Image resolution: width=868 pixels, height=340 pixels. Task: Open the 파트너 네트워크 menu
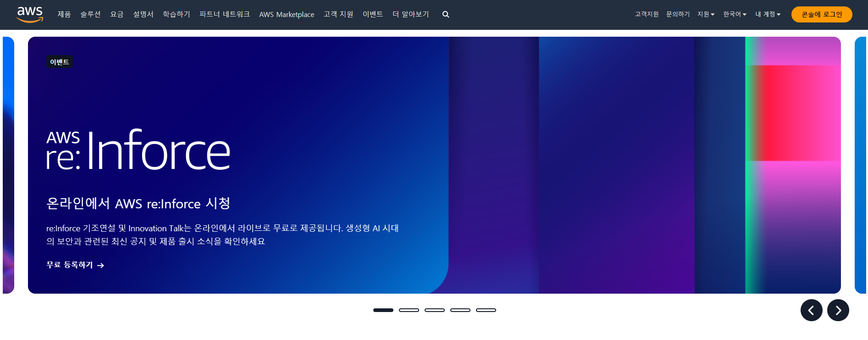(x=225, y=15)
